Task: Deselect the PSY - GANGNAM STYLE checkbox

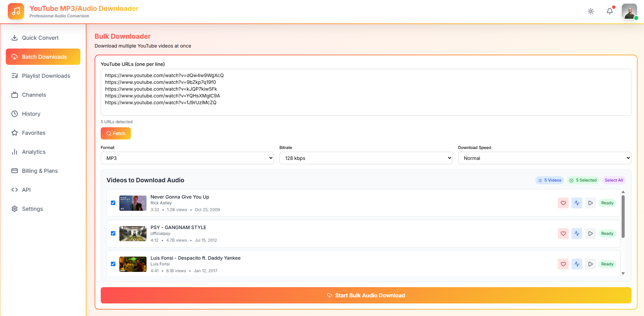Action: pyautogui.click(x=113, y=234)
